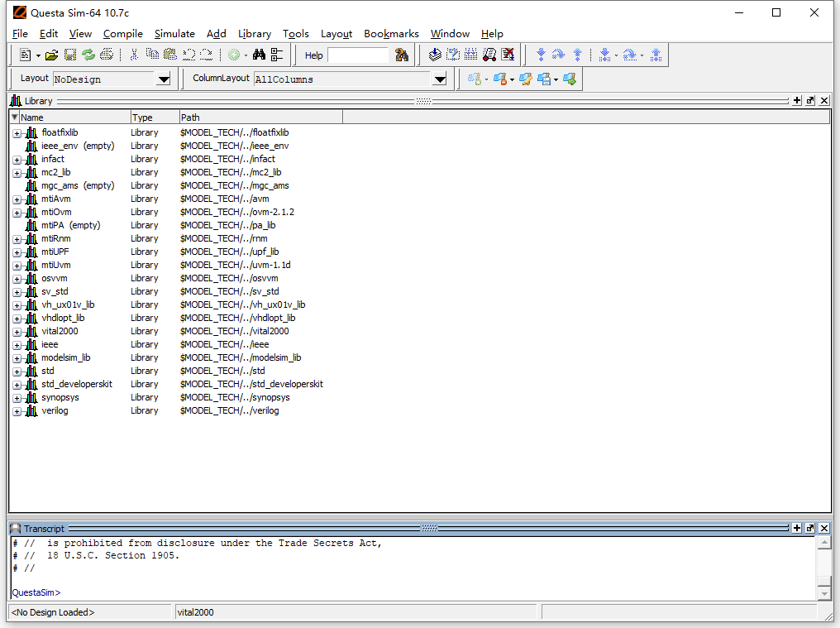Screen dimensions: 840x628
Task: Click the pencil-edit icon in the bookmarks toolbar
Action: pyautogui.click(x=526, y=79)
